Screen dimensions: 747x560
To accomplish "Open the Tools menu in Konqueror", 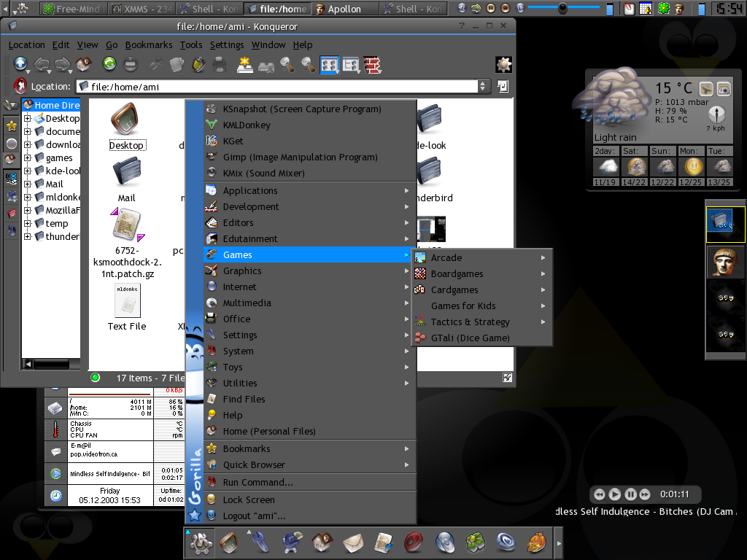I will point(191,44).
